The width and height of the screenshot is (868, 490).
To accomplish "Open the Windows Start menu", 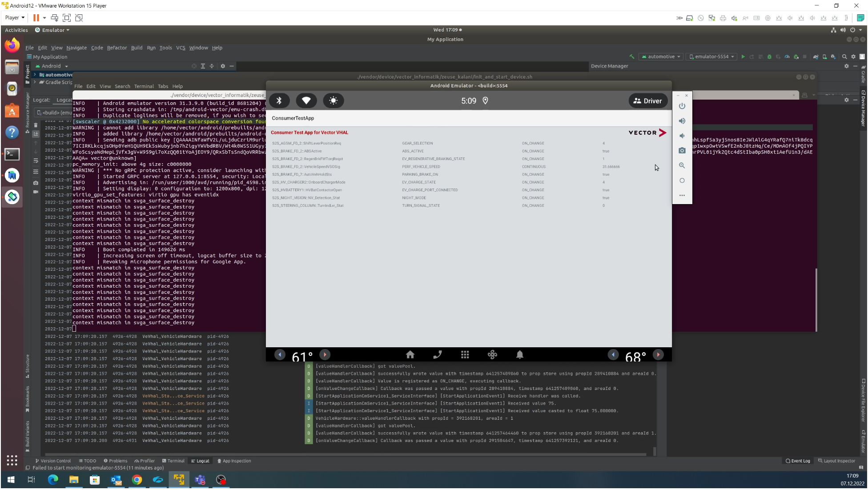I will pos(11,479).
